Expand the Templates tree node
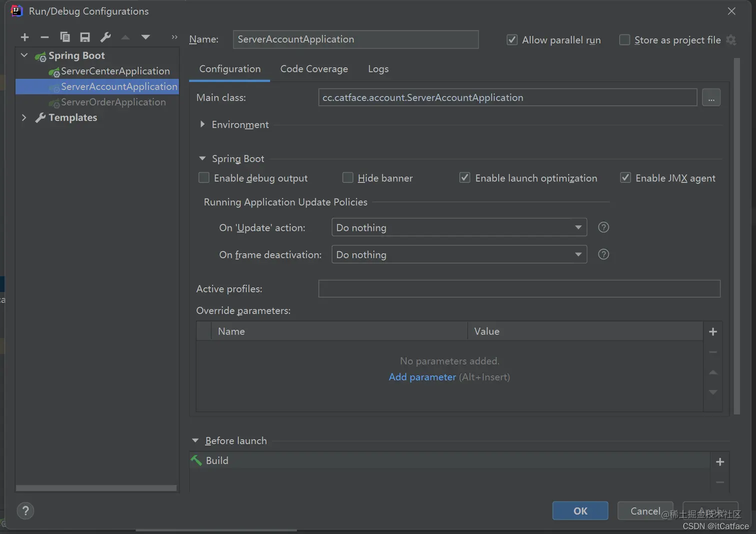This screenshot has height=534, width=756. pos(24,117)
